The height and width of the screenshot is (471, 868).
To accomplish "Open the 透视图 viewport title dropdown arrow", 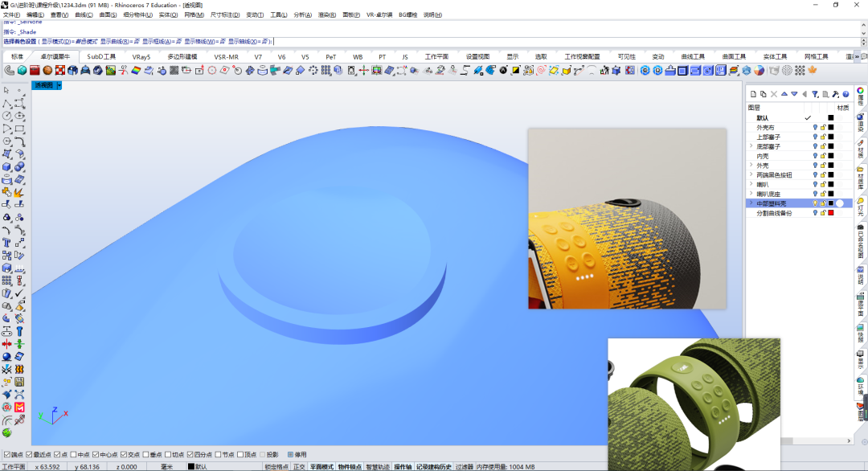I will pyautogui.click(x=59, y=85).
